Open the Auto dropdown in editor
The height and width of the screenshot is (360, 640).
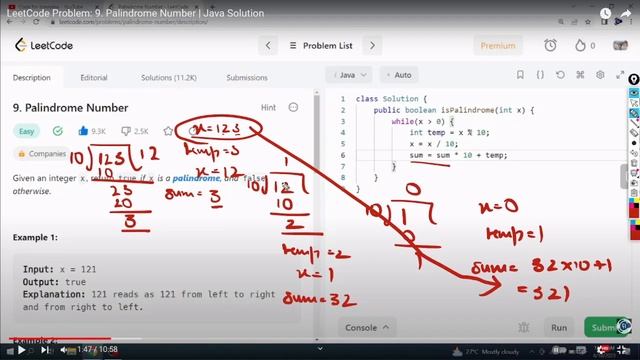click(399, 75)
